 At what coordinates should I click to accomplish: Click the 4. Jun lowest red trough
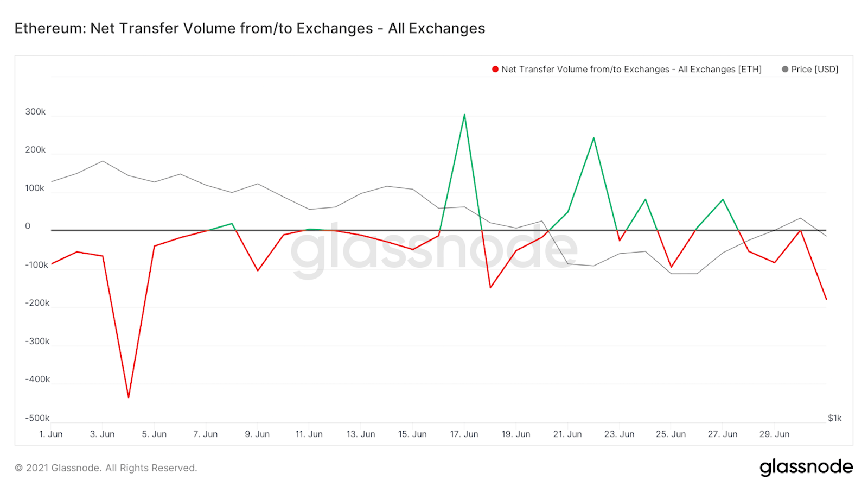[129, 397]
